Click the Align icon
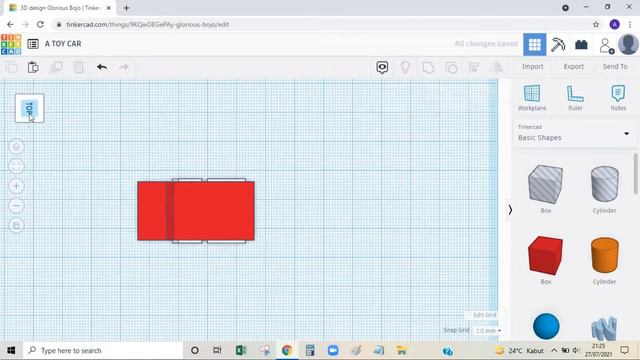 [474, 67]
